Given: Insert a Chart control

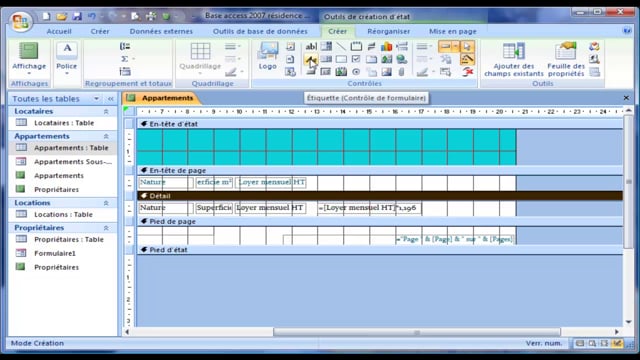Looking at the screenshot, I should point(386,47).
